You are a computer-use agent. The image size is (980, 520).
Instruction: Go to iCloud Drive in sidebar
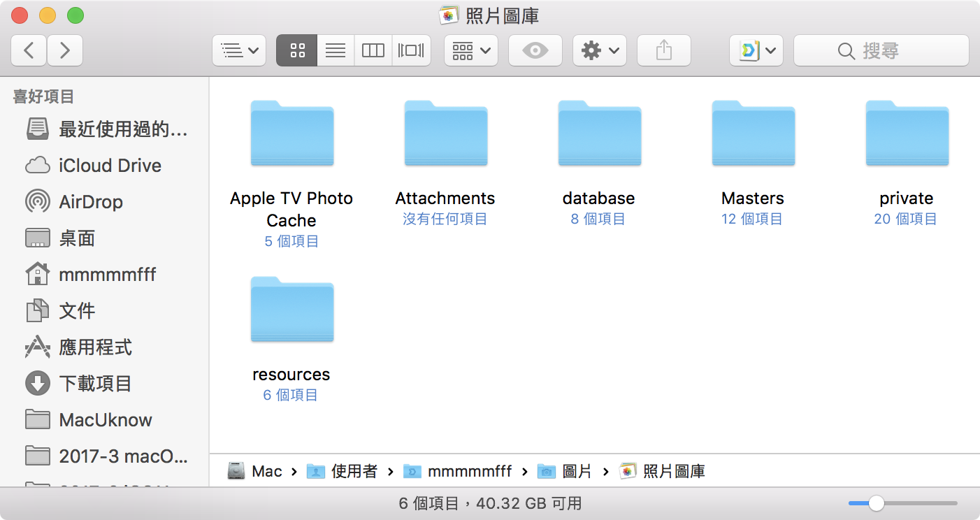coord(110,166)
